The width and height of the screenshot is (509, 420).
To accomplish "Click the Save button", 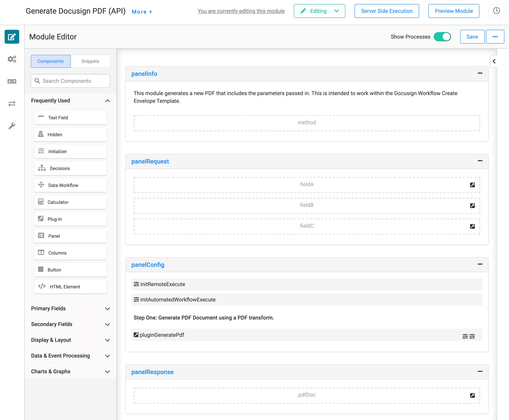I will (472, 37).
